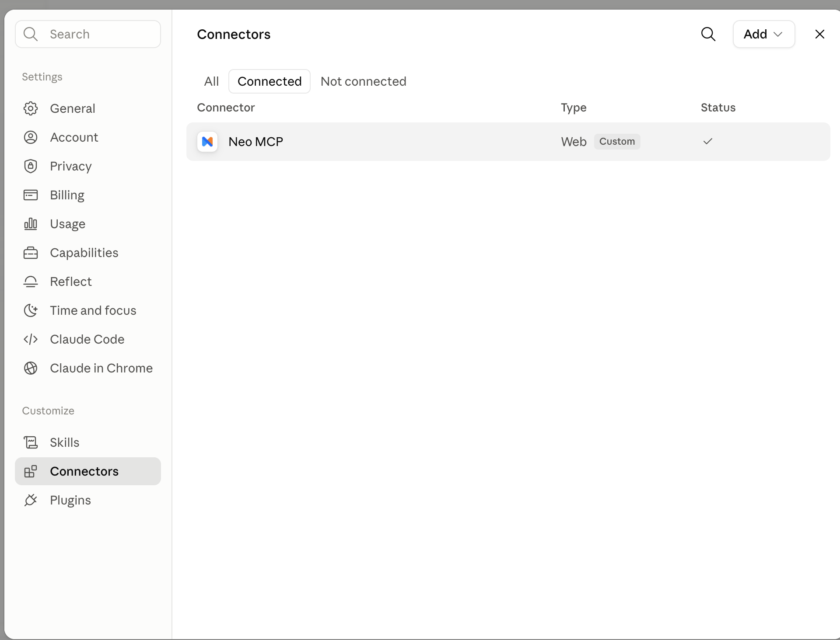
Task: Go to the Skills page
Action: pyautogui.click(x=88, y=442)
